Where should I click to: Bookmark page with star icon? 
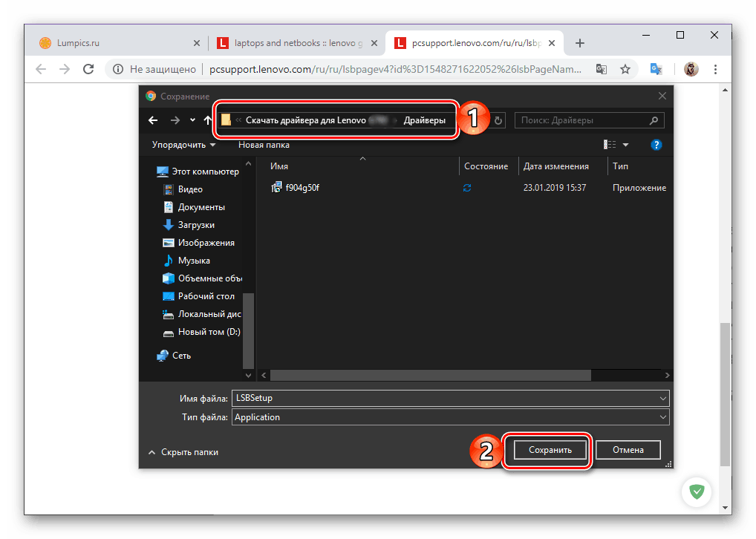coord(625,69)
